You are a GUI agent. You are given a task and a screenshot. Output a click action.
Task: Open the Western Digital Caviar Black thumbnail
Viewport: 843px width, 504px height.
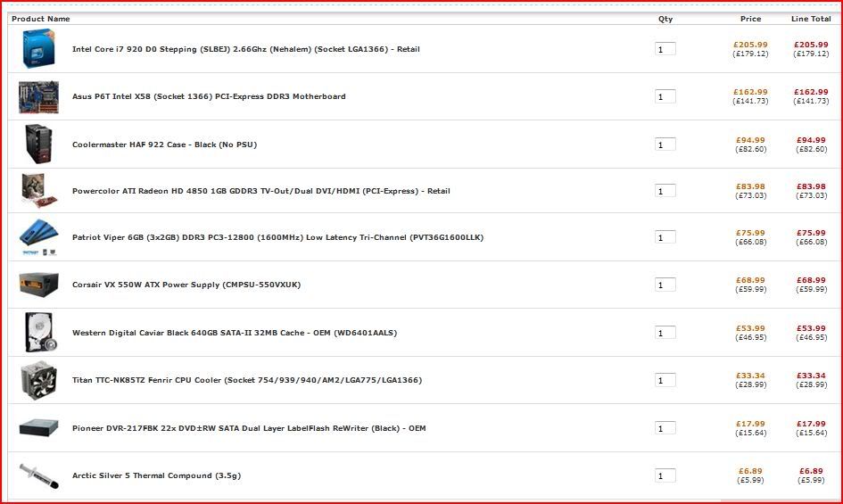point(40,333)
